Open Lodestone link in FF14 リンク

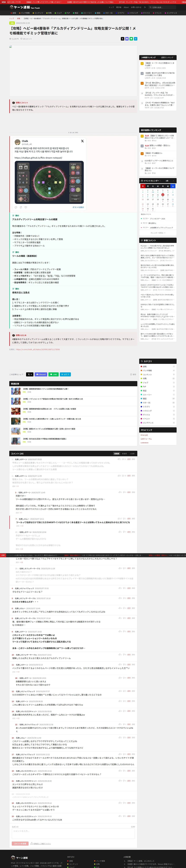tap(144, 443)
